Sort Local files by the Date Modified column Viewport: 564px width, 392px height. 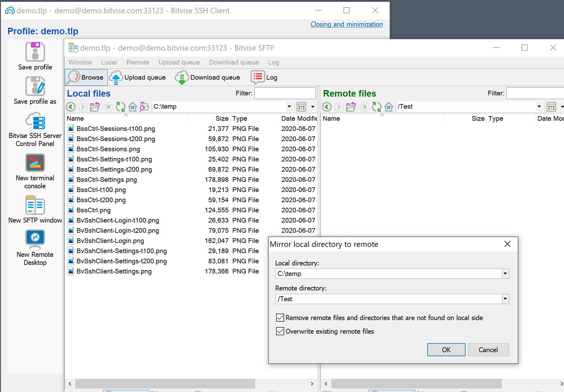click(298, 119)
